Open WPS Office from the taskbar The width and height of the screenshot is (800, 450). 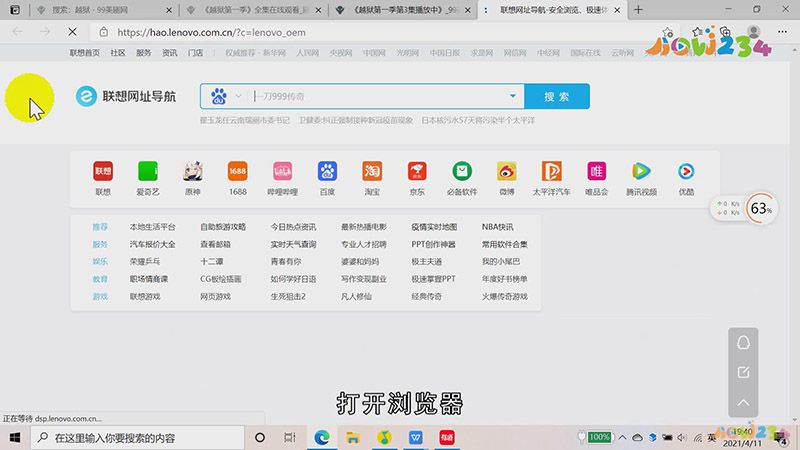pyautogui.click(x=415, y=438)
